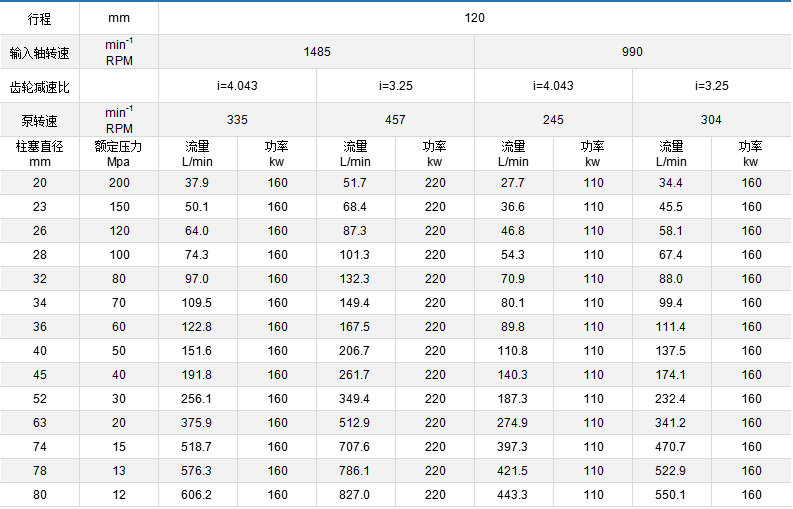Click the 1485 input shaft speed cell
This screenshot has width=793, height=509.
coord(317,52)
